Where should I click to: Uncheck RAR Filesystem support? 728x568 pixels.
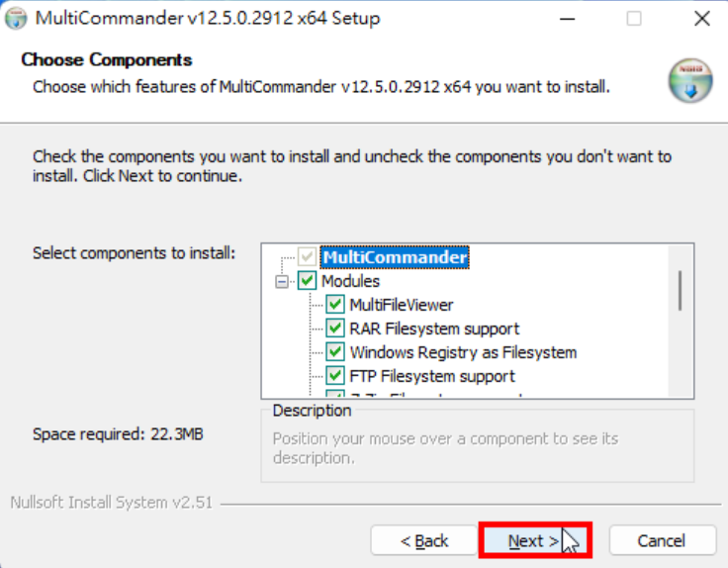pos(334,329)
